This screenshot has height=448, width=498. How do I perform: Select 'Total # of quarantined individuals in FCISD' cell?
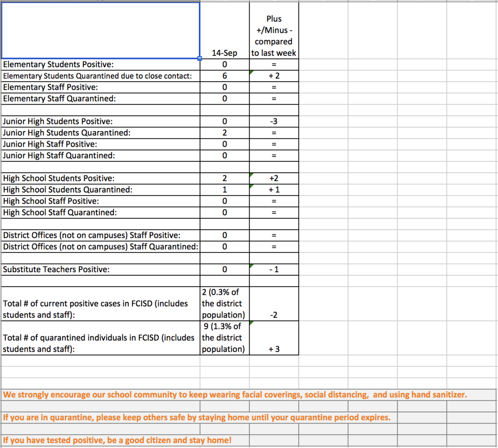point(101,338)
